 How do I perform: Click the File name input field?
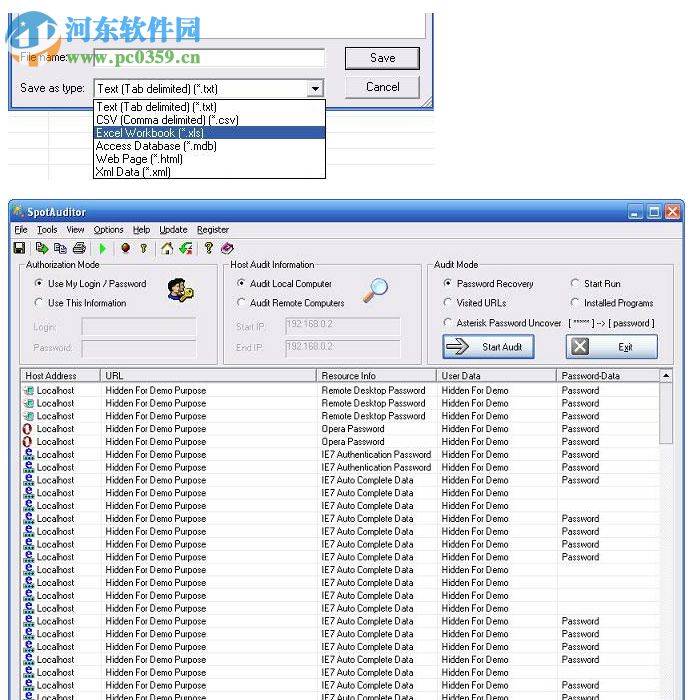click(x=209, y=58)
